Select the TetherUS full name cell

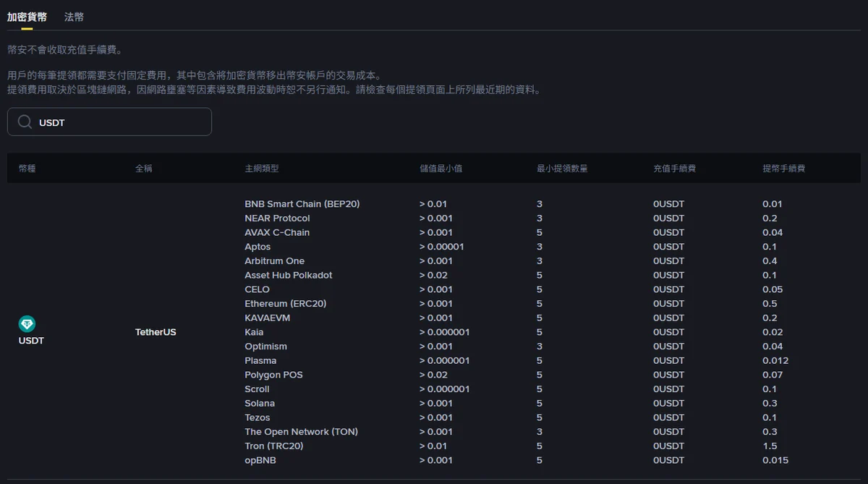click(156, 332)
